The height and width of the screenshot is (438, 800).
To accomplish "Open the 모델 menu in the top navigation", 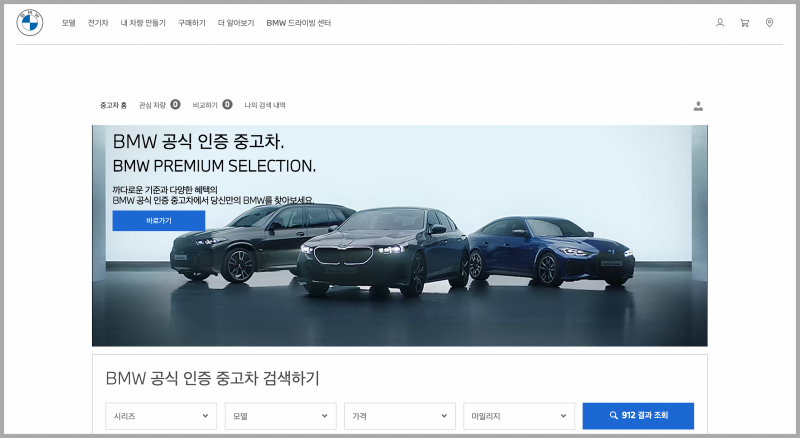I will click(x=68, y=22).
